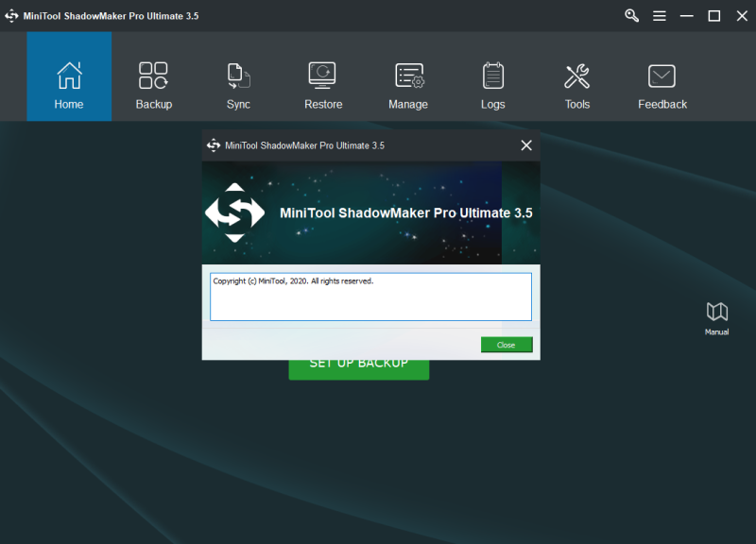Open the Backup tab icon
Viewport: 756px width, 544px height.
coord(153,76)
